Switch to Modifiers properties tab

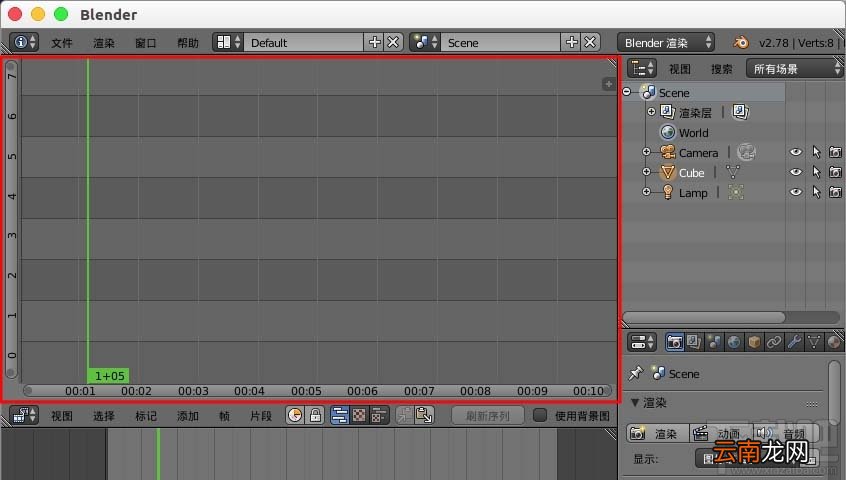click(x=794, y=342)
